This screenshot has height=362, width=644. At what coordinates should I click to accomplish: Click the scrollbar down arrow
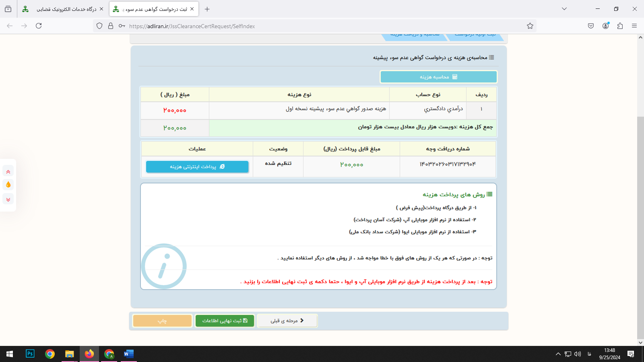point(640,343)
